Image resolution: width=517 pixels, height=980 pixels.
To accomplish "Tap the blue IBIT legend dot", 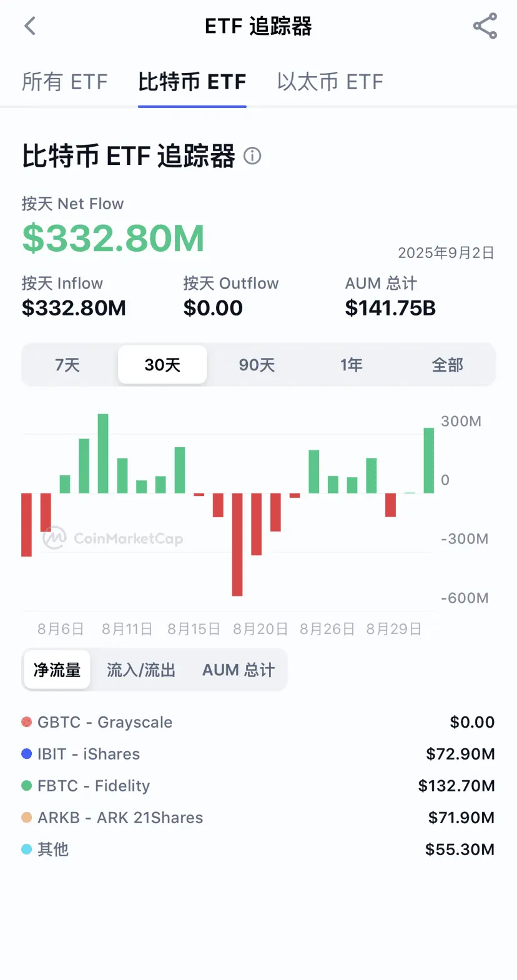I will click(27, 754).
